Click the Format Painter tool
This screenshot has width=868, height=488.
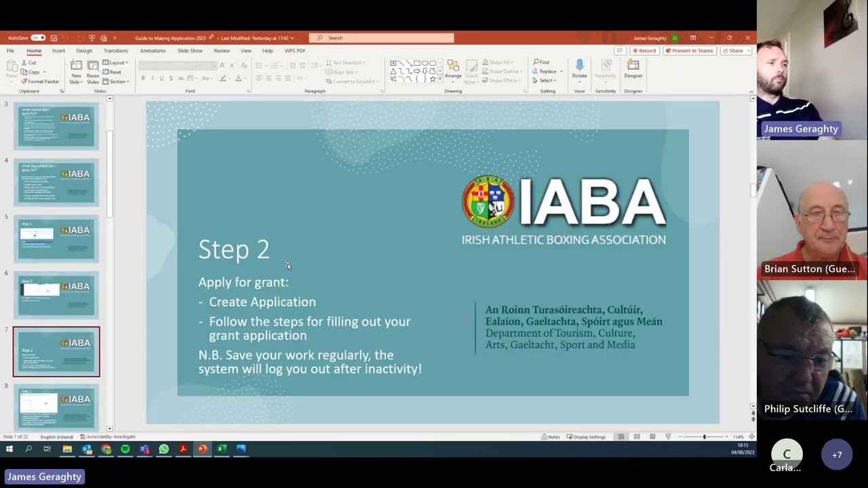point(40,81)
